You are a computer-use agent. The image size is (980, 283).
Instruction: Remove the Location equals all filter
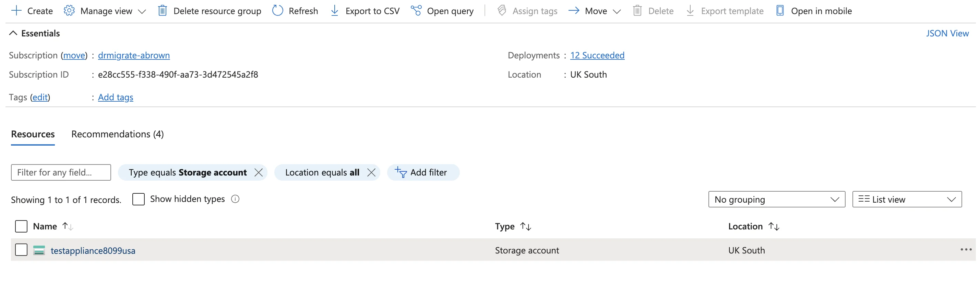click(x=371, y=172)
